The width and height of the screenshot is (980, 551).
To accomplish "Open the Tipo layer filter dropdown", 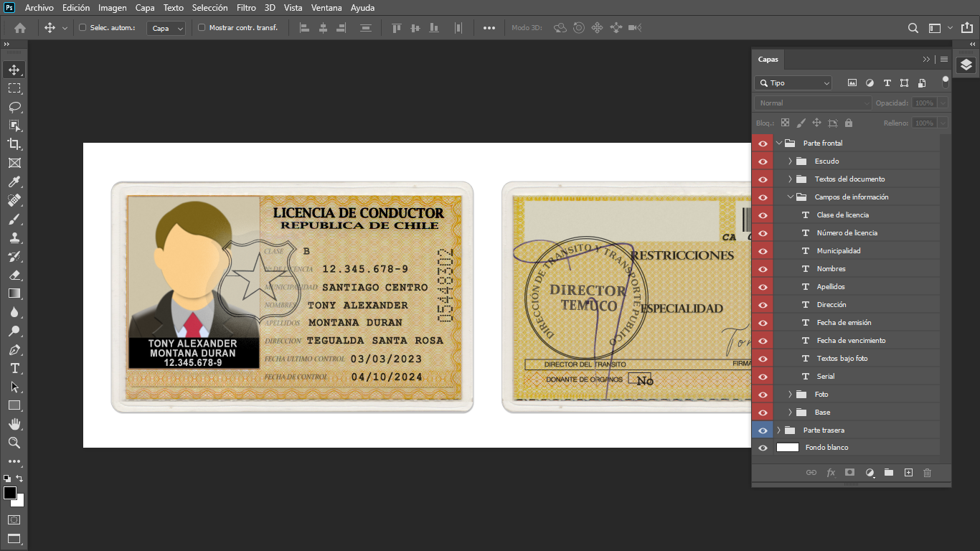I will click(793, 83).
